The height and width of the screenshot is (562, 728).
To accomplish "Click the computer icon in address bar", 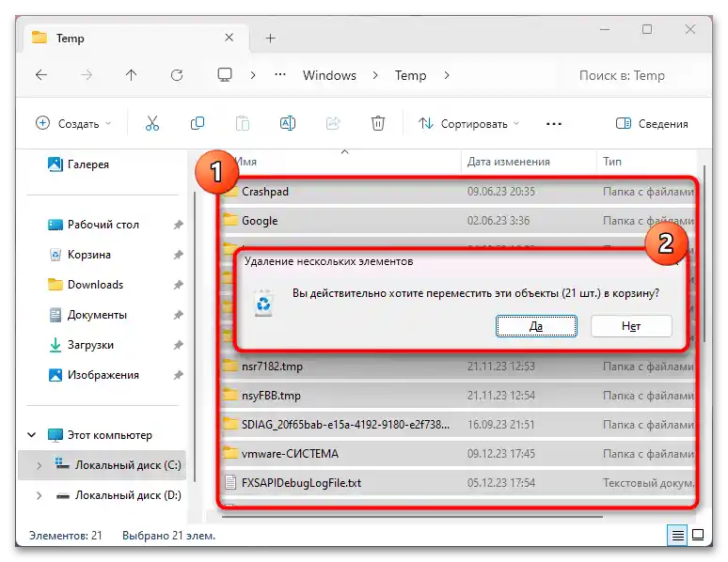I will click(225, 75).
